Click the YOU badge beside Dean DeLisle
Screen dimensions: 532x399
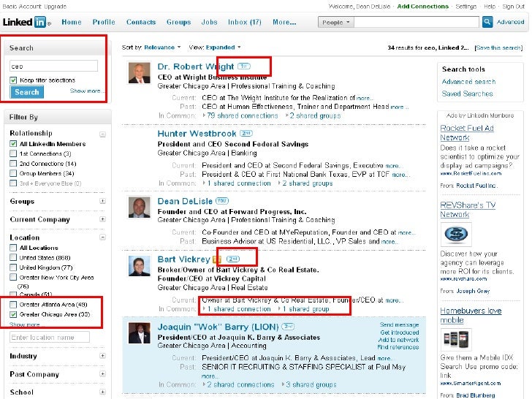tap(222, 201)
